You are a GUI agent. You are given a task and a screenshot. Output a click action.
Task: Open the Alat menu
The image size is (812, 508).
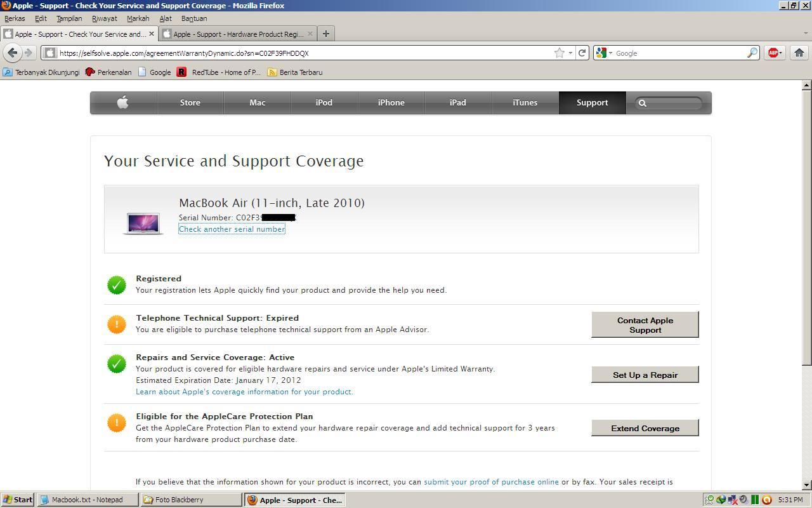pyautogui.click(x=166, y=18)
